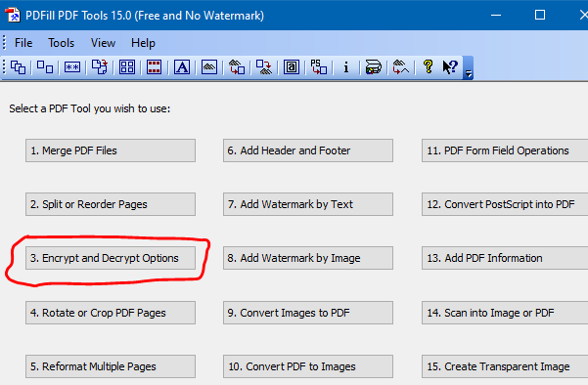Click 13. Add PDF Information button
The width and height of the screenshot is (588, 385).
505,258
